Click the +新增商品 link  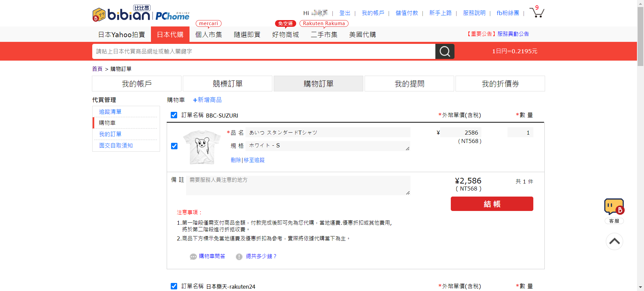tap(207, 100)
